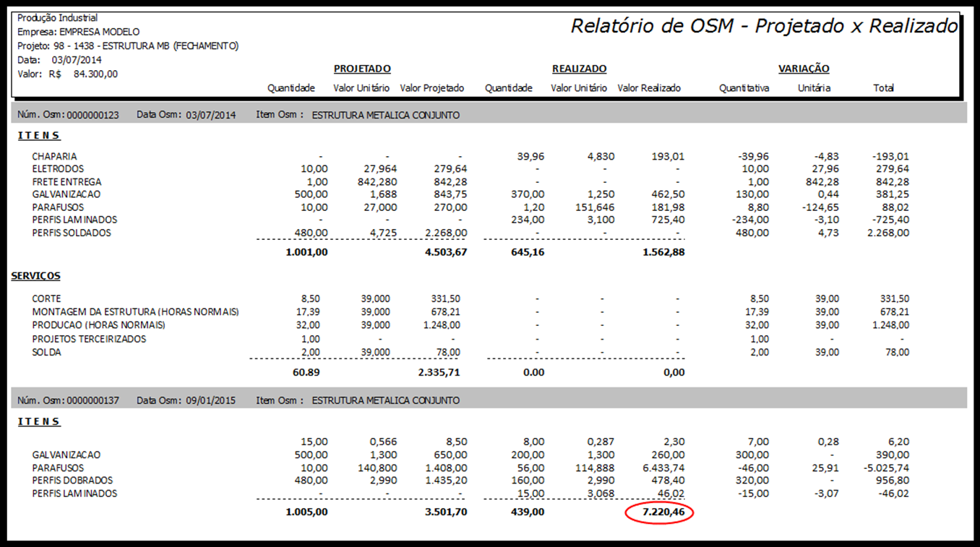Click the 'Unitária' column header
The image size is (980, 547).
814,88
